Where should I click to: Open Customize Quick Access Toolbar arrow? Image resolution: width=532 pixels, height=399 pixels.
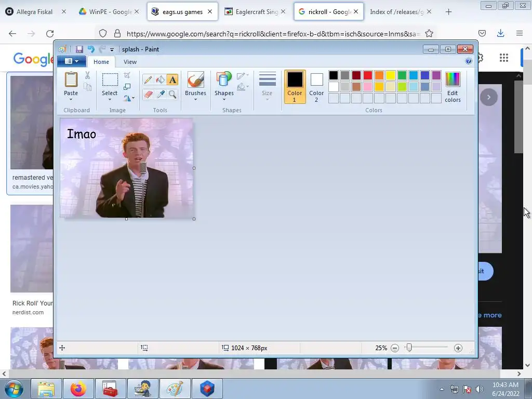pyautogui.click(x=112, y=50)
